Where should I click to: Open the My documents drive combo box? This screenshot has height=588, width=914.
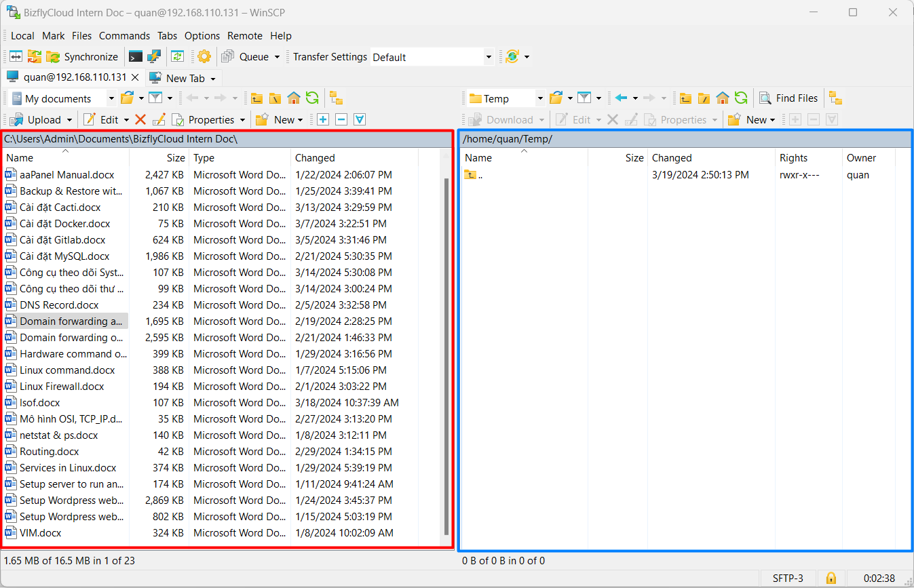[63, 98]
